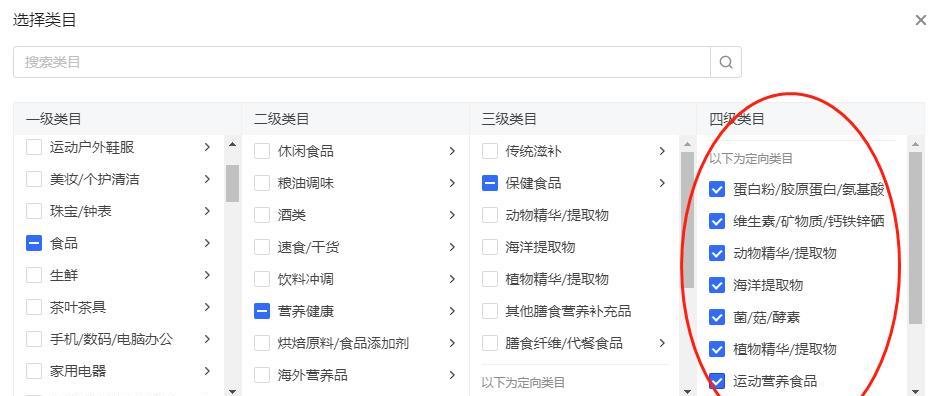Expand 酒类 subcategory arrow
Image resolution: width=941 pixels, height=396 pixels.
[x=452, y=215]
